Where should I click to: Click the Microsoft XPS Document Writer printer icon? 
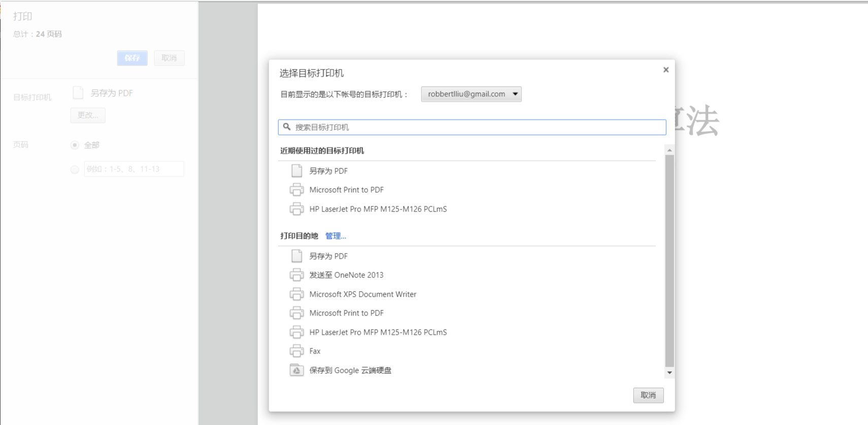point(297,294)
